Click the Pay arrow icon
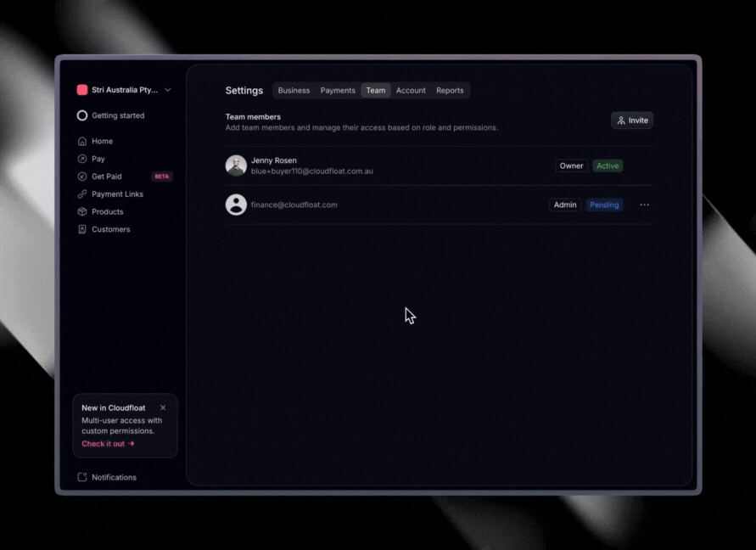 (x=82, y=159)
